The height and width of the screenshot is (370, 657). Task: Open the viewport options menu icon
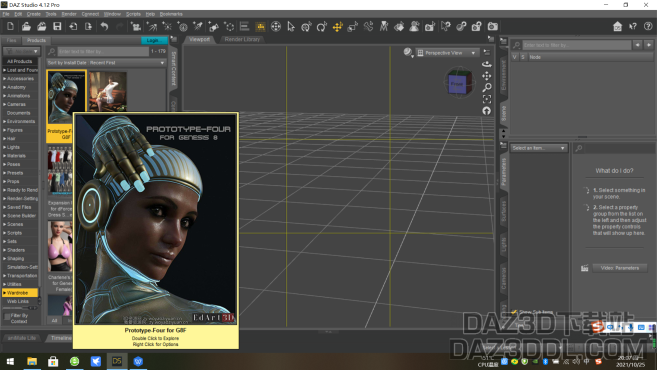pos(487,52)
